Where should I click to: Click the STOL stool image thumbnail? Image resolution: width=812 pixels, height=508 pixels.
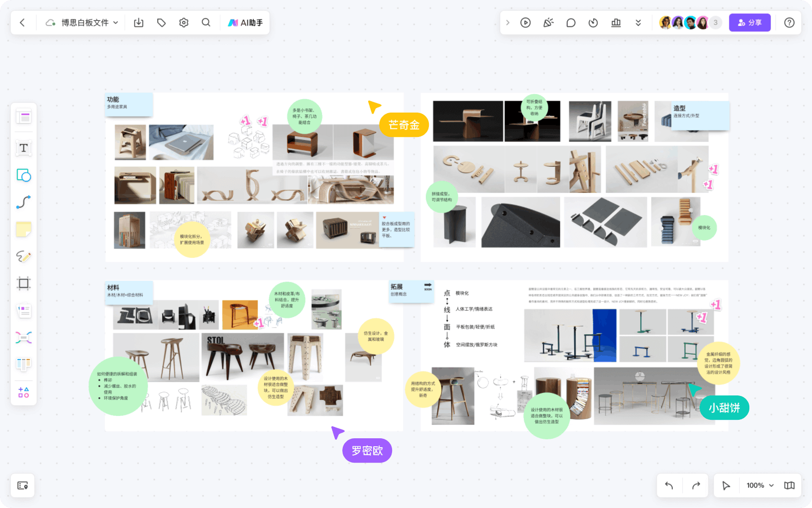coord(243,358)
